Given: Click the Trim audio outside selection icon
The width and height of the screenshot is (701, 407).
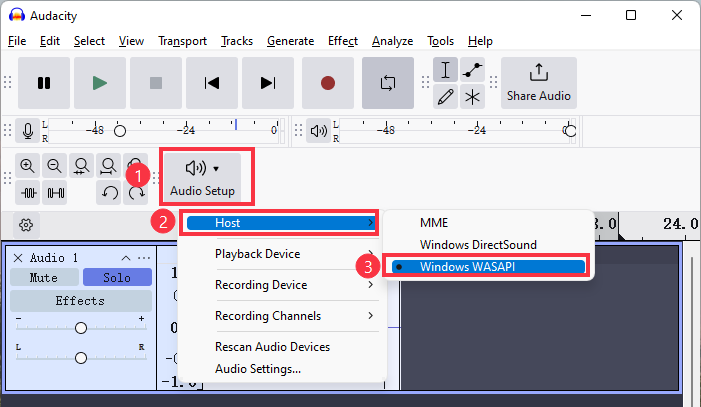Looking at the screenshot, I should click(27, 193).
